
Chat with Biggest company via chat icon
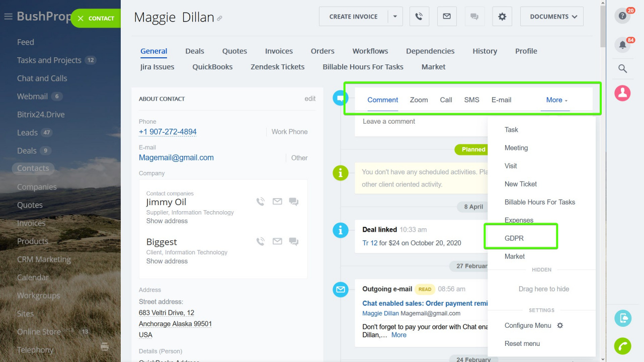tap(294, 242)
